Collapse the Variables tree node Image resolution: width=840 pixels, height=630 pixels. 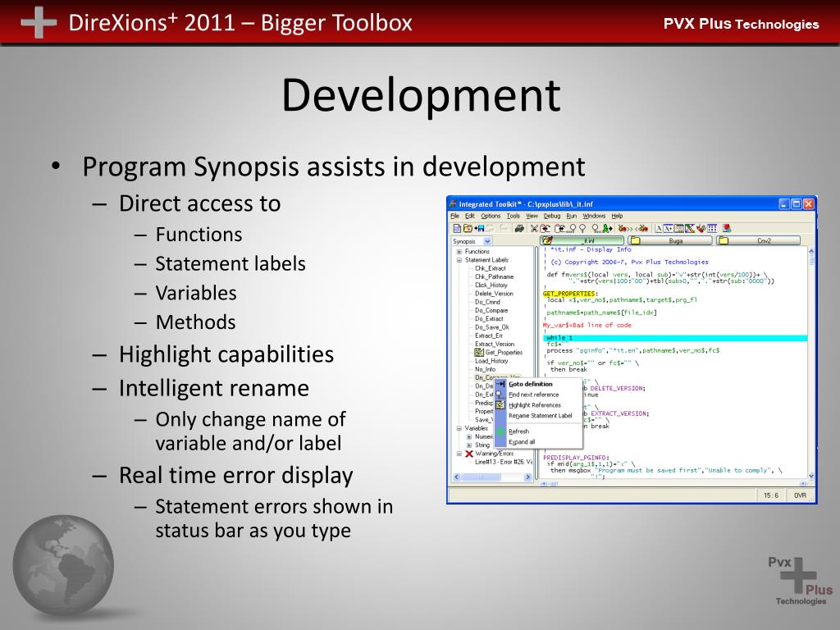(x=459, y=428)
